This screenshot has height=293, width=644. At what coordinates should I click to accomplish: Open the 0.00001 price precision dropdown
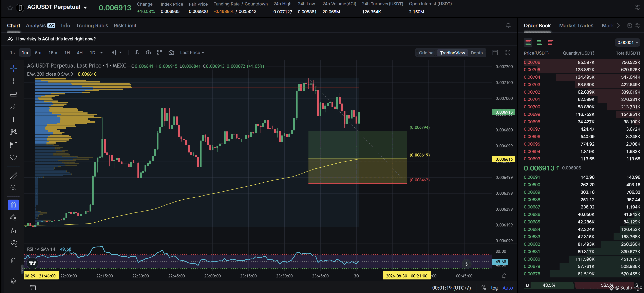coord(627,42)
